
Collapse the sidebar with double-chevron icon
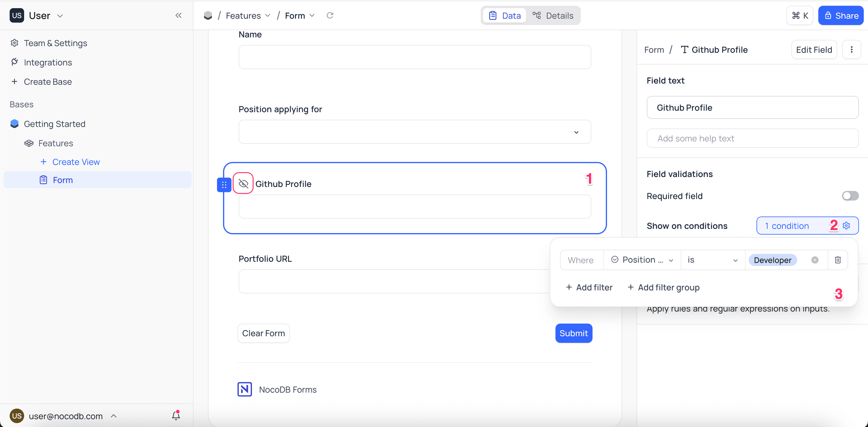pyautogui.click(x=178, y=15)
